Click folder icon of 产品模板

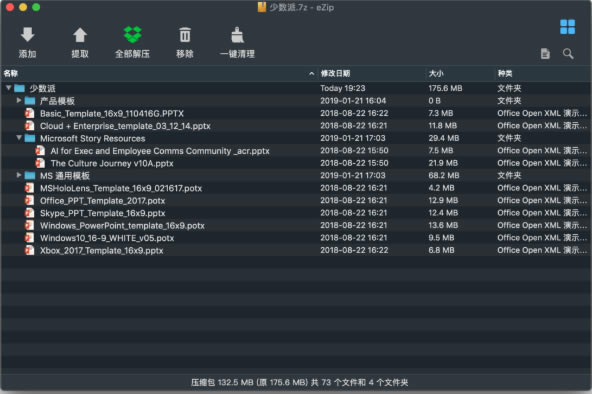point(30,101)
